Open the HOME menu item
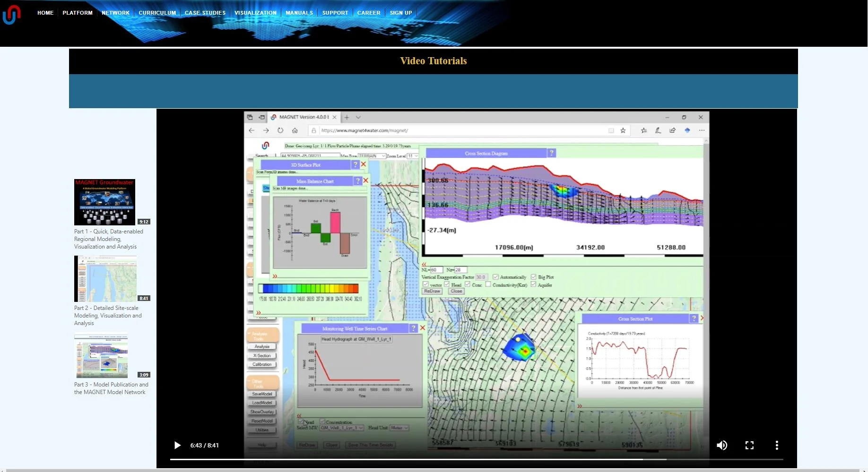The image size is (868, 472). pyautogui.click(x=45, y=13)
